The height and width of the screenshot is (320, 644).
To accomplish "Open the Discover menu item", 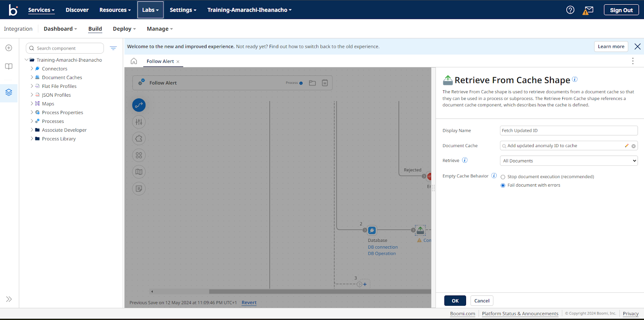I will pos(77,10).
